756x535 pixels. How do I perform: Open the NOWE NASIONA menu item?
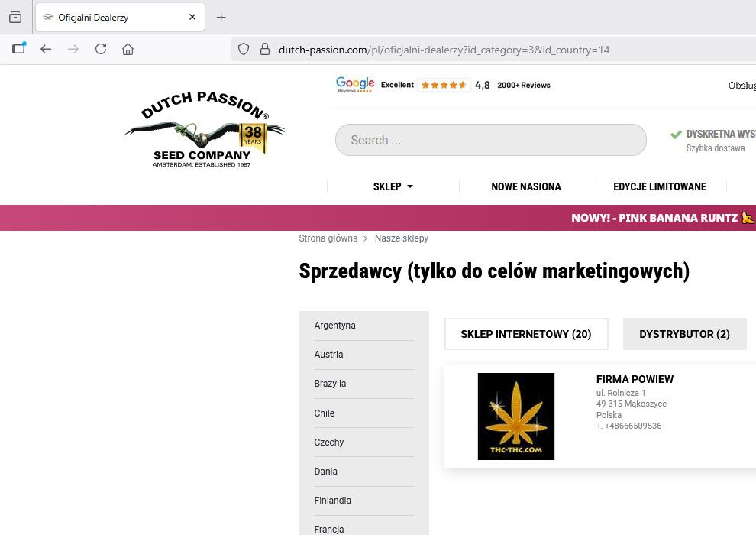click(525, 186)
